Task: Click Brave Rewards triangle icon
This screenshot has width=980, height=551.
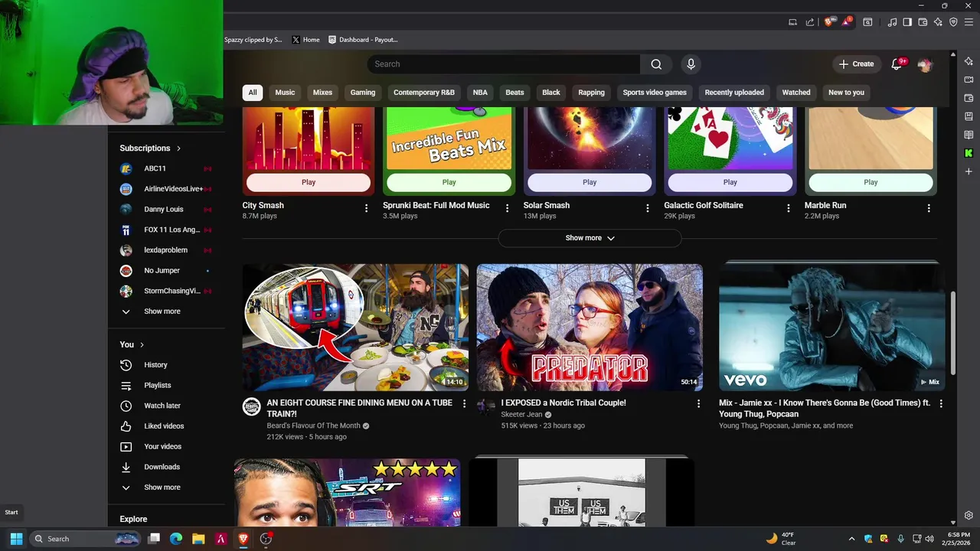Action: 847,22
